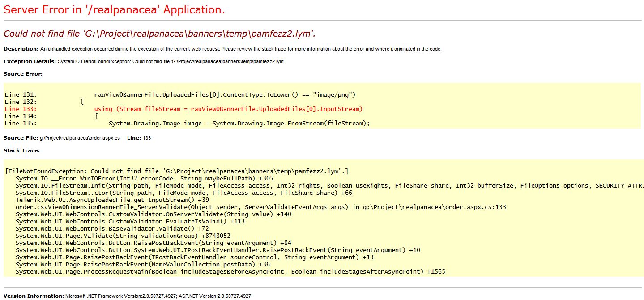Click the FileNotFoundException line in stack trace
Viewport: 644px width, 300px height.
point(177,171)
